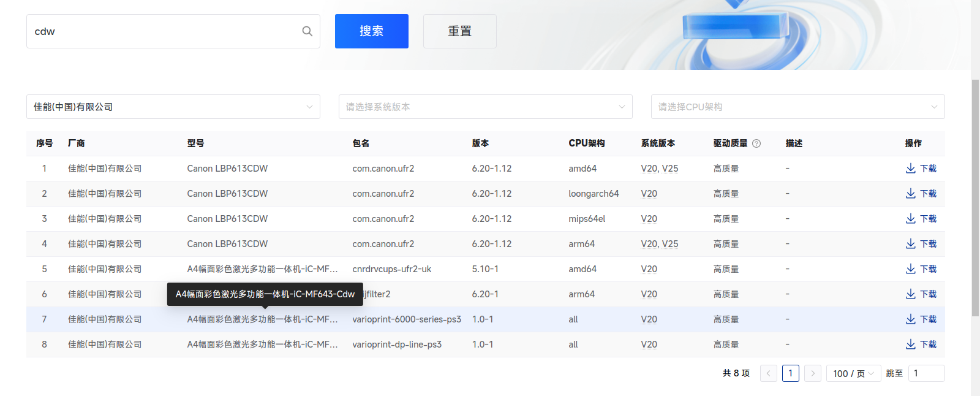Open the 请选择CPU架构 dropdown
980x396 pixels.
798,107
